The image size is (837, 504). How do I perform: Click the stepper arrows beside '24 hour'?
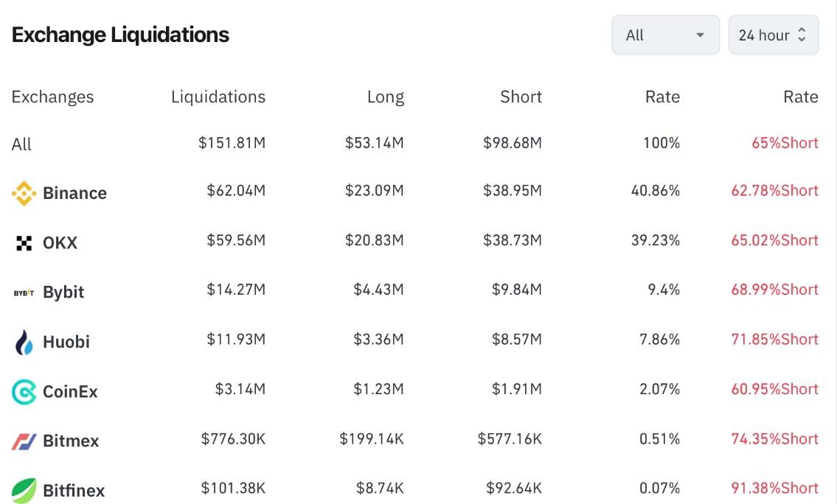coord(802,35)
